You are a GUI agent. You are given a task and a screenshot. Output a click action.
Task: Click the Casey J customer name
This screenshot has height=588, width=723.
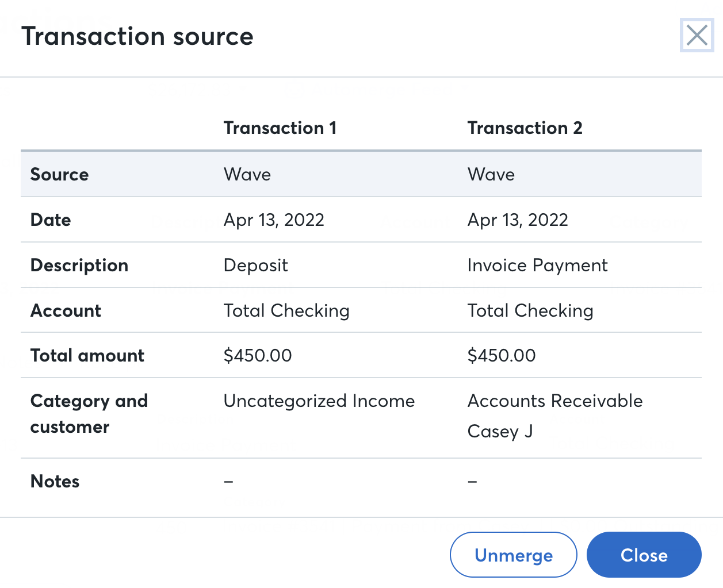(500, 431)
